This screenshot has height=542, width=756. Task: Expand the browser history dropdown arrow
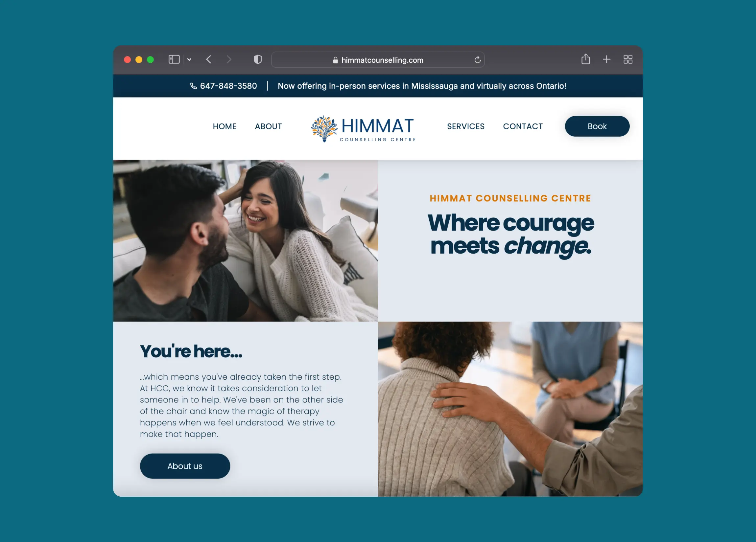191,59
